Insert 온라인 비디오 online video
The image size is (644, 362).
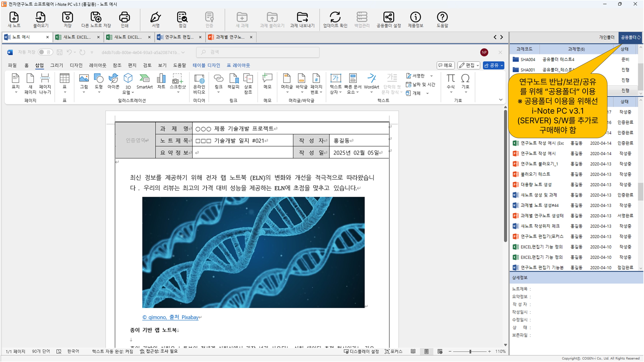[199, 84]
